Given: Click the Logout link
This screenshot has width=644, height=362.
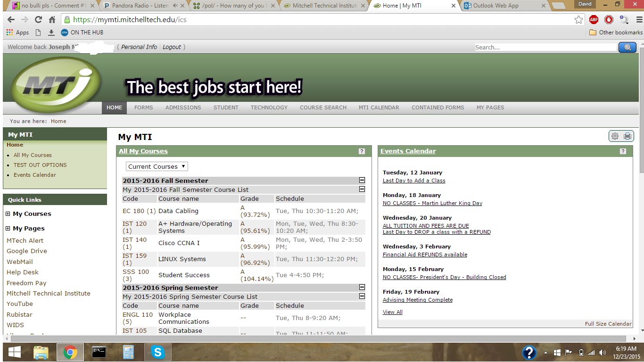Looking at the screenshot, I should click(x=172, y=47).
